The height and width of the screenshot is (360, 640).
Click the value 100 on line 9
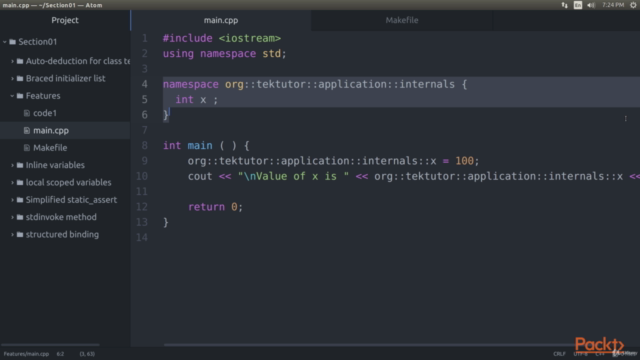tap(464, 161)
